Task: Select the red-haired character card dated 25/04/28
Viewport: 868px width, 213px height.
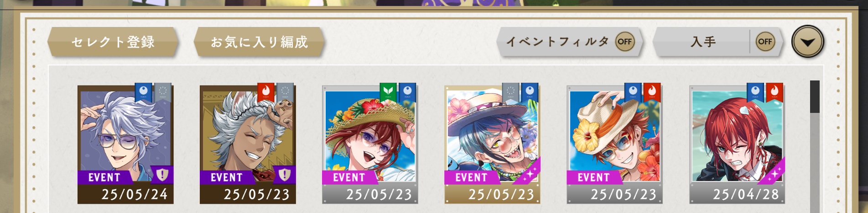Action: click(x=738, y=144)
